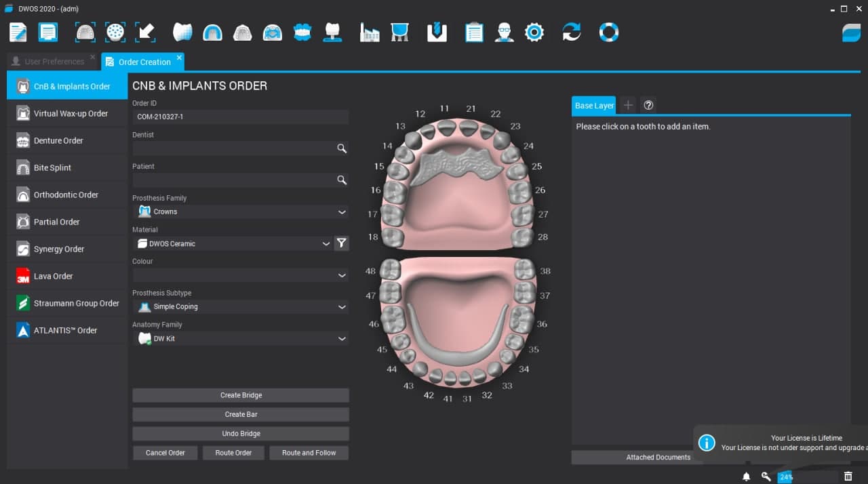Open application settings gear icon
The width and height of the screenshot is (868, 484).
534,32
